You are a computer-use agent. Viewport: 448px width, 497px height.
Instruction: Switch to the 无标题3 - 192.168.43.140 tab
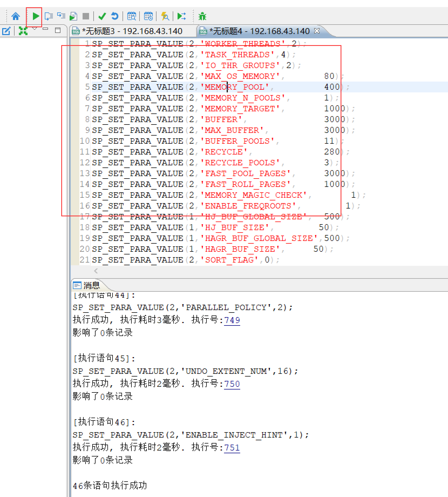coord(132,31)
